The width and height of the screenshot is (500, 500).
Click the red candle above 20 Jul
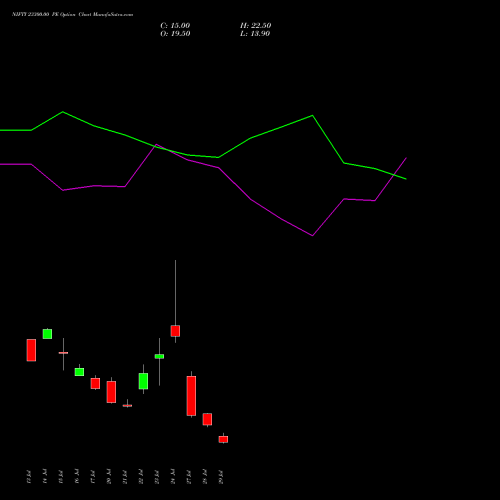[x=111, y=392]
